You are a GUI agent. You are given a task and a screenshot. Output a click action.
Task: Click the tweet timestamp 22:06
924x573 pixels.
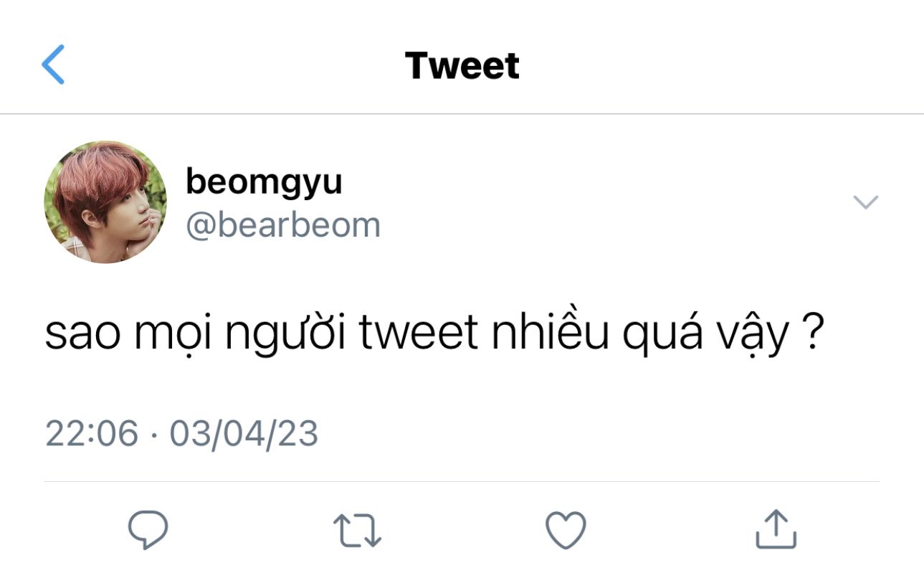point(92,433)
